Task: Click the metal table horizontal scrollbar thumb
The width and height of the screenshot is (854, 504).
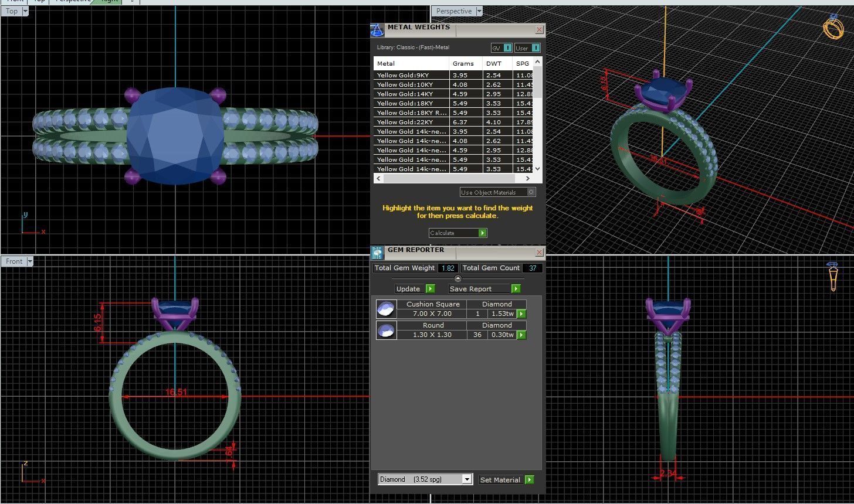Action: tap(448, 178)
